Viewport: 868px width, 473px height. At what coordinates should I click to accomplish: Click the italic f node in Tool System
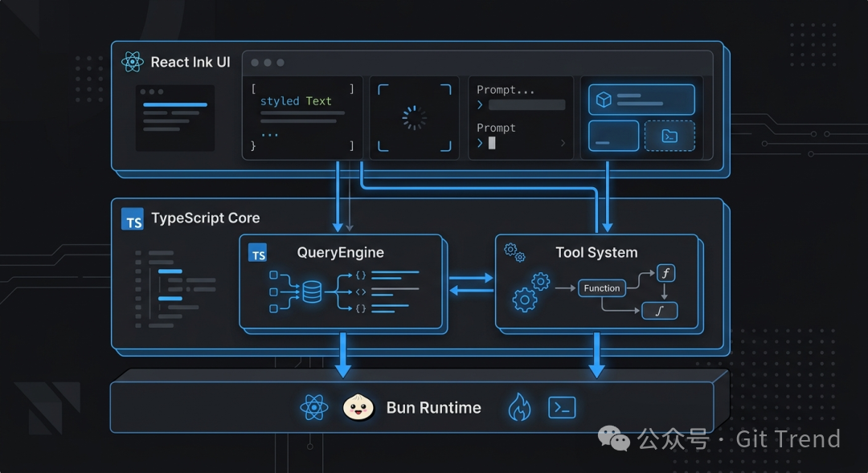tap(665, 273)
